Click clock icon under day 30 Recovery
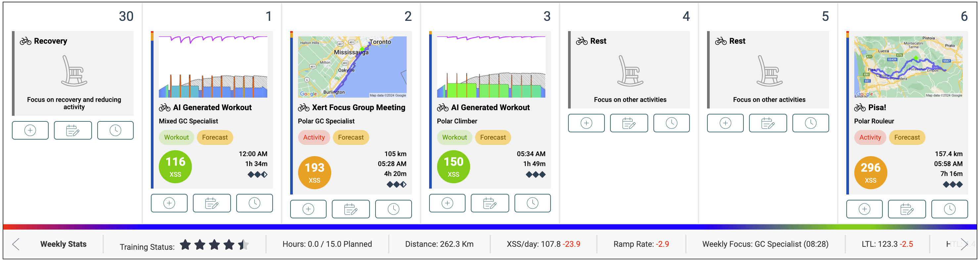 coord(115,130)
